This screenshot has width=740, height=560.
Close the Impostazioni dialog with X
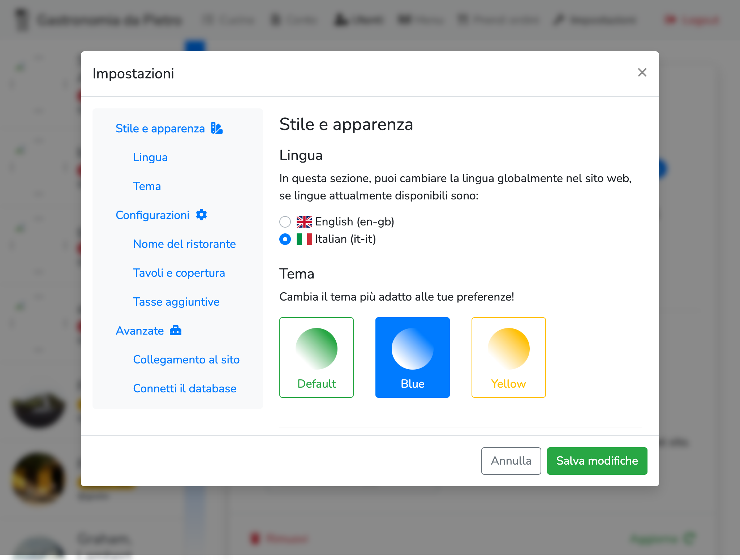642,73
